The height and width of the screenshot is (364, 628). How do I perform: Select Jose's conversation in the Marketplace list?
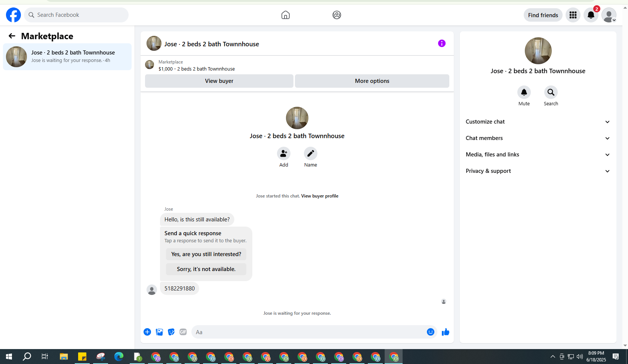pyautogui.click(x=67, y=57)
